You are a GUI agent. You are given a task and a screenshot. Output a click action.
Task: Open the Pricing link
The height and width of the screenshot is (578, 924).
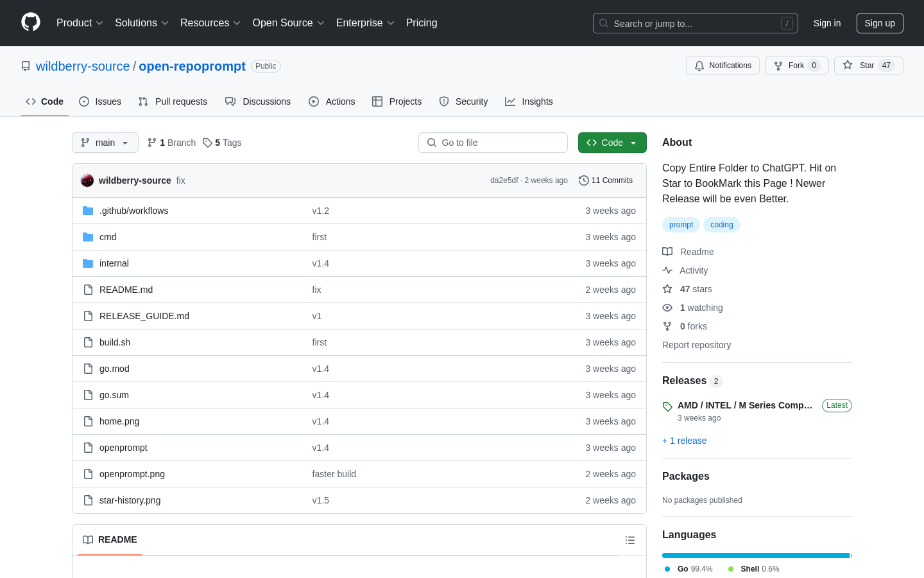[x=422, y=22]
